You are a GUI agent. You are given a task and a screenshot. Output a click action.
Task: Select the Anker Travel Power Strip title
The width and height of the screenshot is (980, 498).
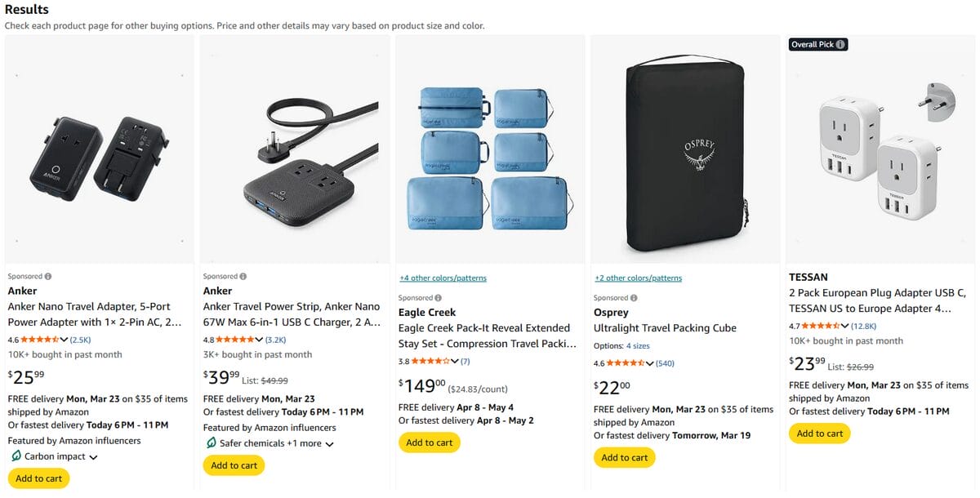(x=292, y=313)
